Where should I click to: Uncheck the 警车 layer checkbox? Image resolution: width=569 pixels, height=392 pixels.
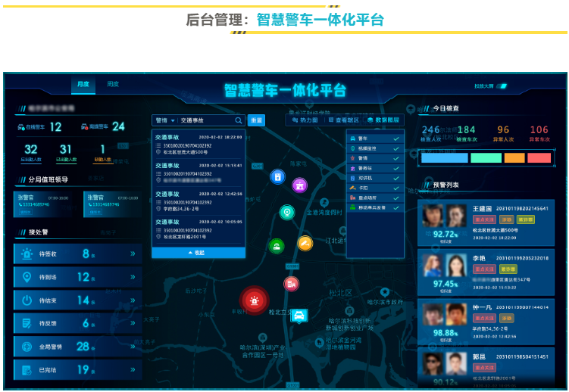(395, 139)
